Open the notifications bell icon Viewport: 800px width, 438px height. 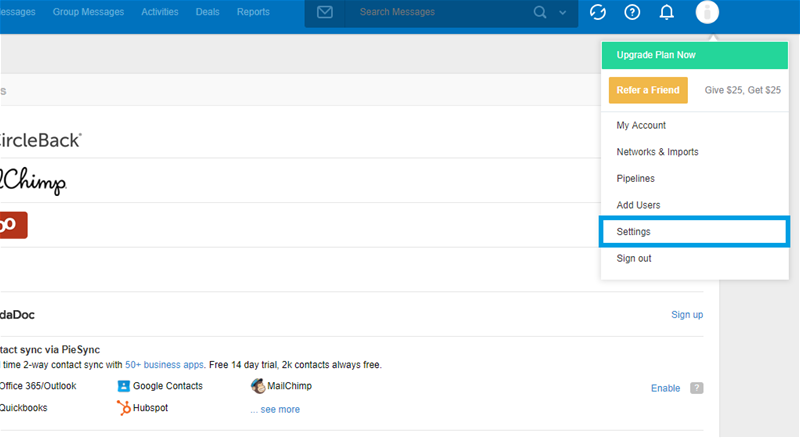tap(667, 12)
